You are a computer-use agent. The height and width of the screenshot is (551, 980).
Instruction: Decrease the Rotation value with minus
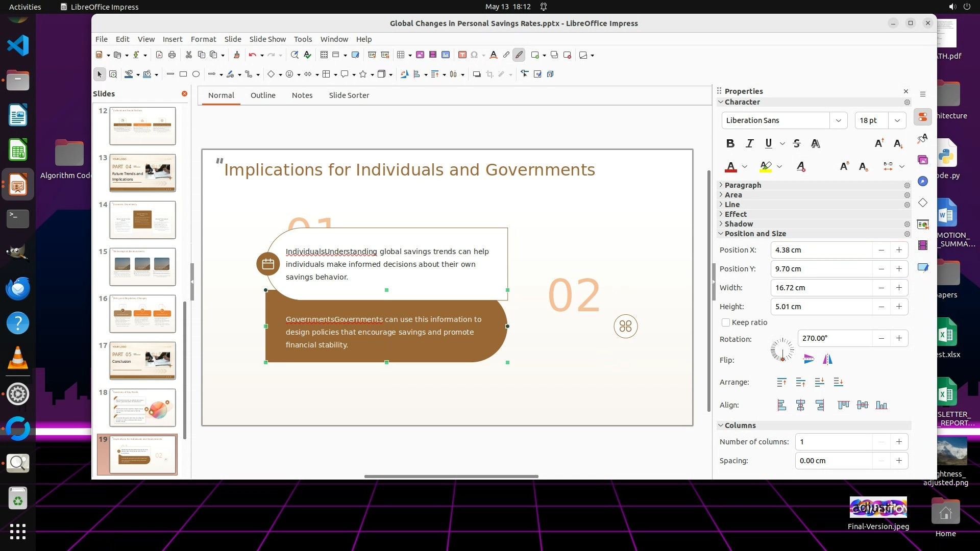tap(881, 338)
